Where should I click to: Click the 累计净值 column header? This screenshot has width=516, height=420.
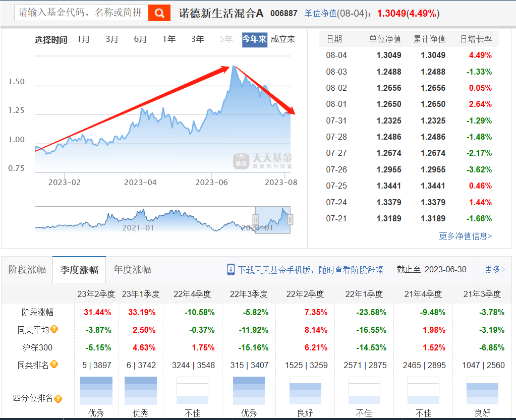(429, 39)
